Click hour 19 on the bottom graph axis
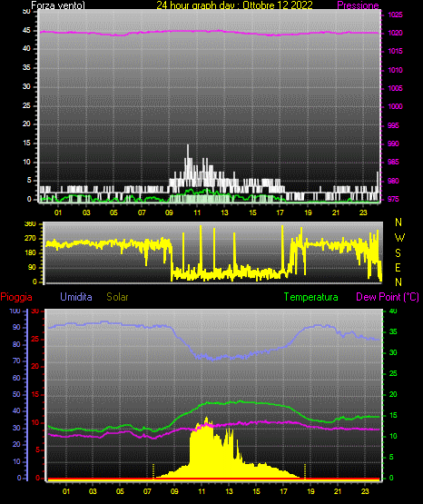The image size is (423, 504). point(310,491)
